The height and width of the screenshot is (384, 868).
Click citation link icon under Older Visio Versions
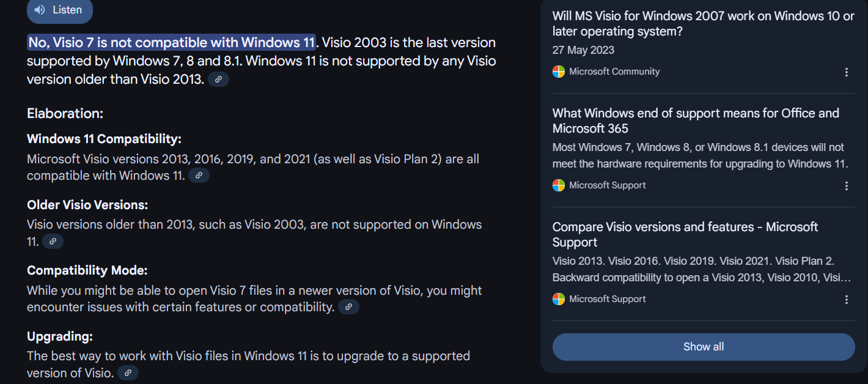point(53,242)
